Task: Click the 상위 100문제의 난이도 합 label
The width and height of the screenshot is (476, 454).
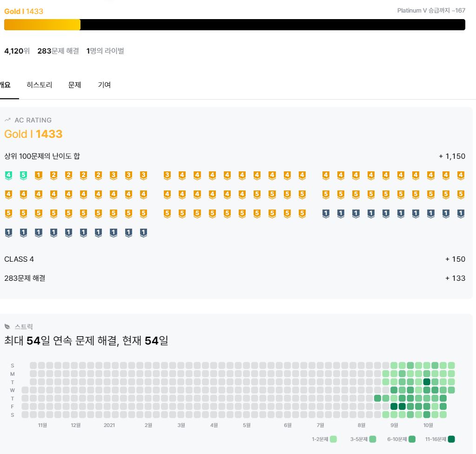Action: [42, 156]
